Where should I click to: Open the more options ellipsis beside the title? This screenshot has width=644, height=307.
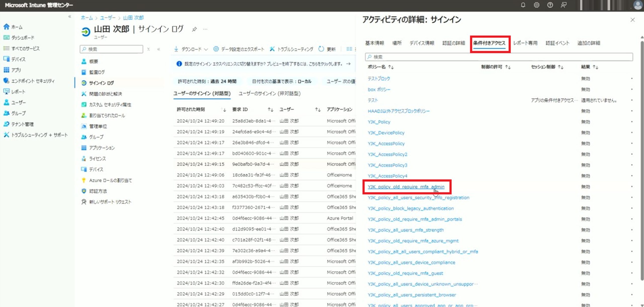tap(205, 29)
